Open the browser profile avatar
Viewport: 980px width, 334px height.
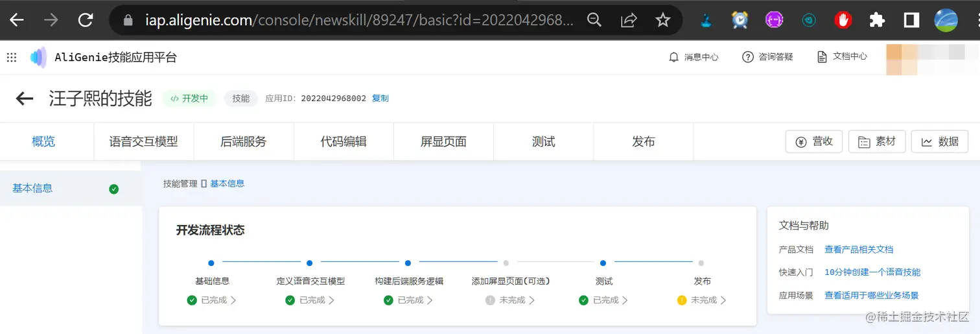coord(946,20)
